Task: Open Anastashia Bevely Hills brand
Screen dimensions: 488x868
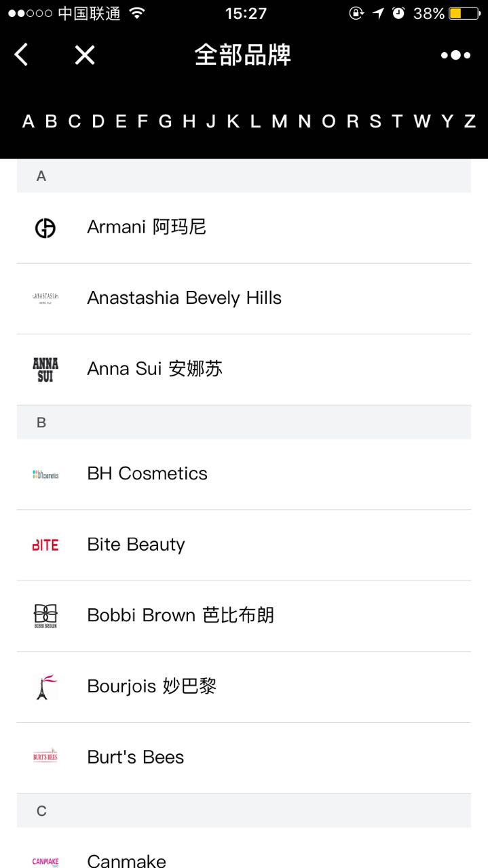Action: pos(184,298)
